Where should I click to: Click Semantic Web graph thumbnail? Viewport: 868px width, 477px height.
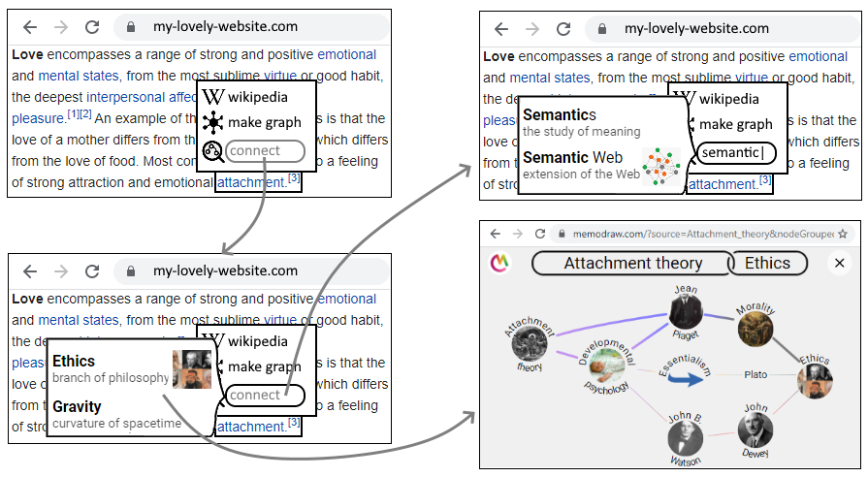pyautogui.click(x=661, y=166)
